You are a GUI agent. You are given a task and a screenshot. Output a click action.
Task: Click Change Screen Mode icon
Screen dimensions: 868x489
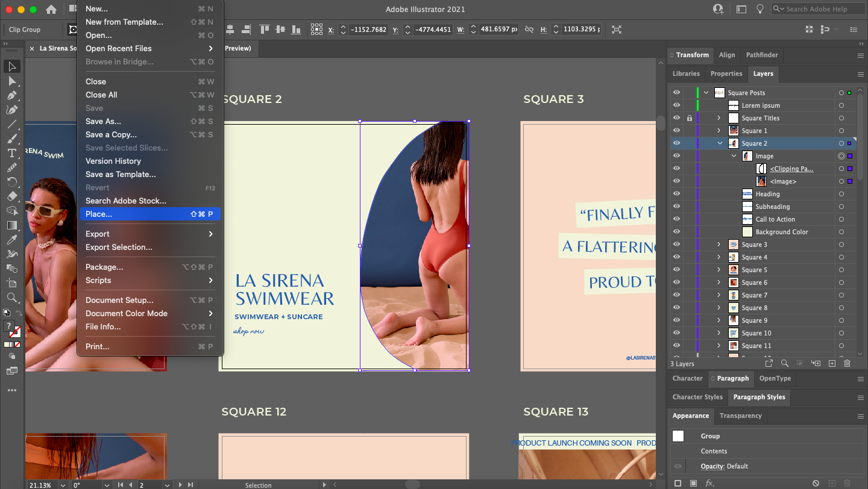[11, 371]
